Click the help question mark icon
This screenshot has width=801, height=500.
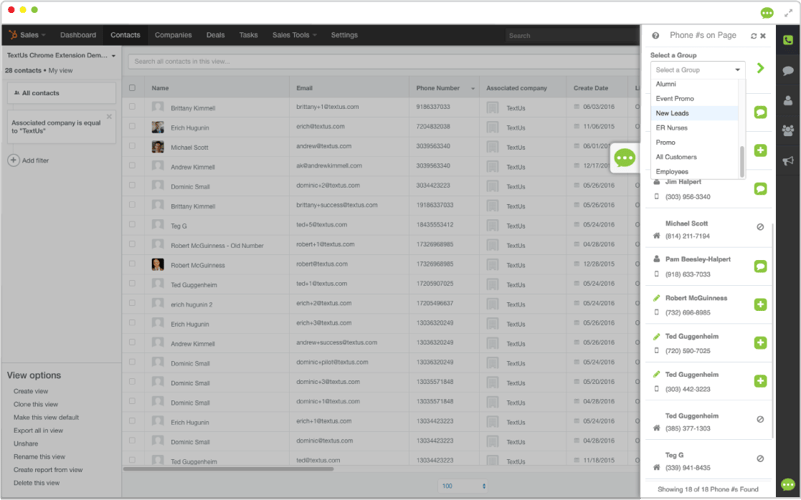point(655,36)
